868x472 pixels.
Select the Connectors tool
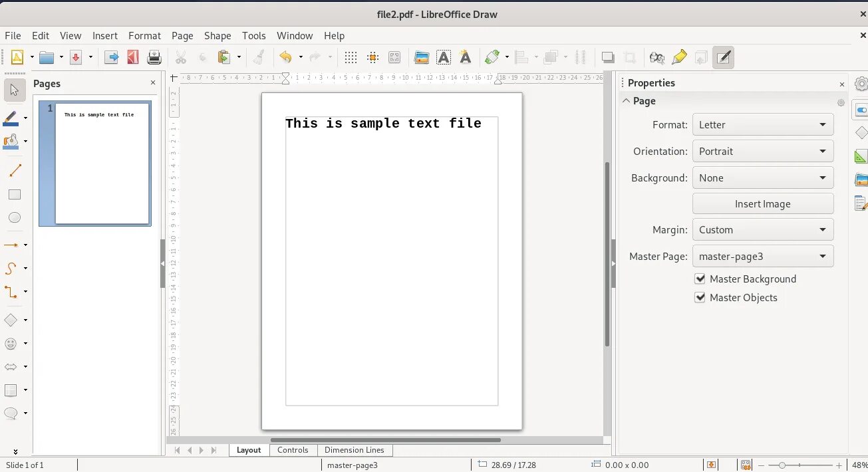[11, 291]
